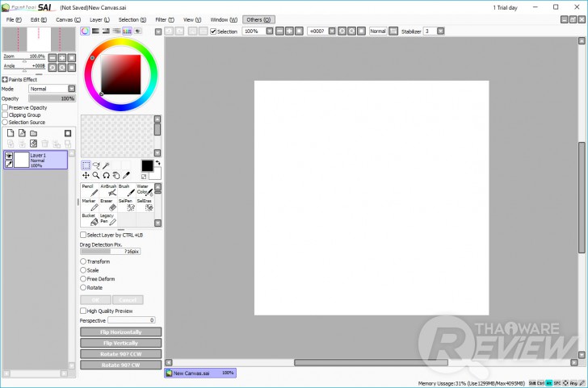Choose the SelEras selection eraser tool

[x=145, y=205]
